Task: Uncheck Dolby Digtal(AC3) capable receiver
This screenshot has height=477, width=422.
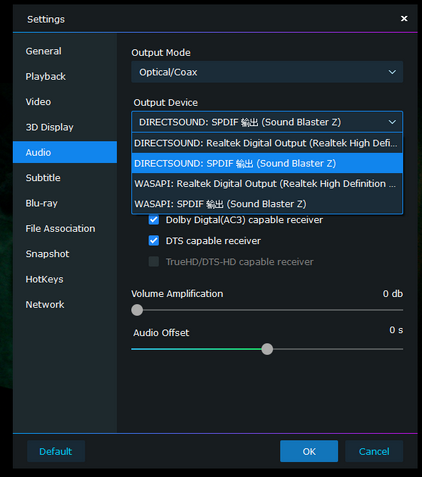Action: [154, 220]
